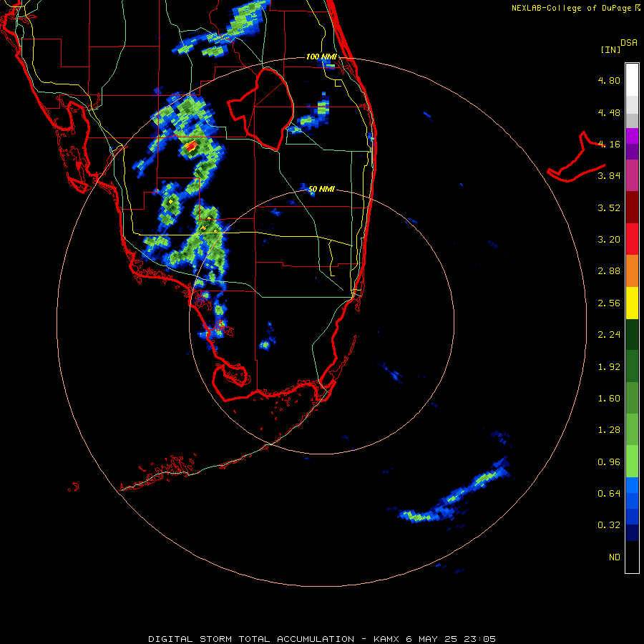Viewport: 644px width, 644px height.
Task: Select the dark red legend swatch
Action: [632, 208]
